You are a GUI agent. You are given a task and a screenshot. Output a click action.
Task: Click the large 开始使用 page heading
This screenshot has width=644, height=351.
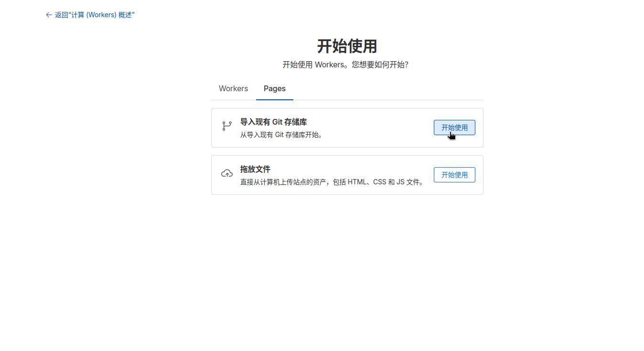coord(347,46)
